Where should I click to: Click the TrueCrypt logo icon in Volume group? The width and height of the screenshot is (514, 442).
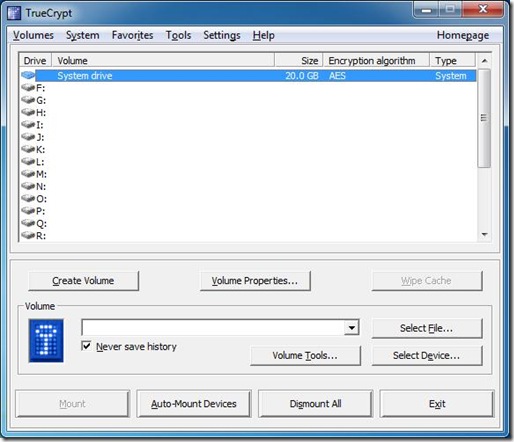coord(46,340)
